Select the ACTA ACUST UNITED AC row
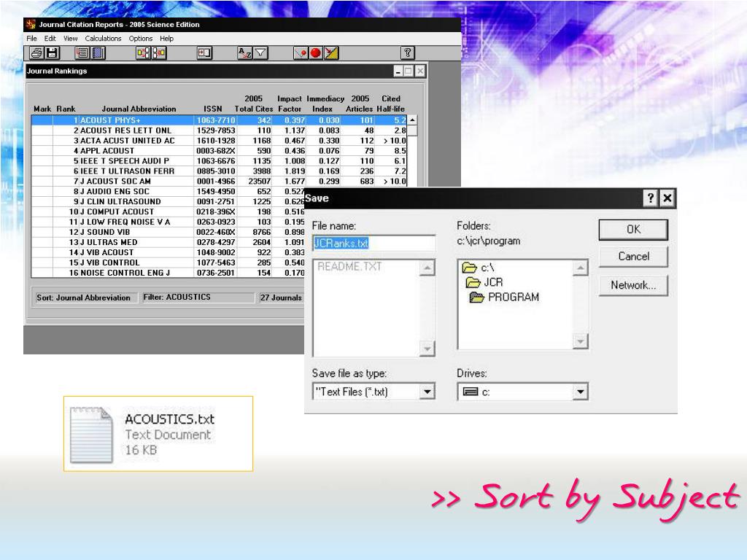This screenshot has height=560, width=747. pos(219,141)
